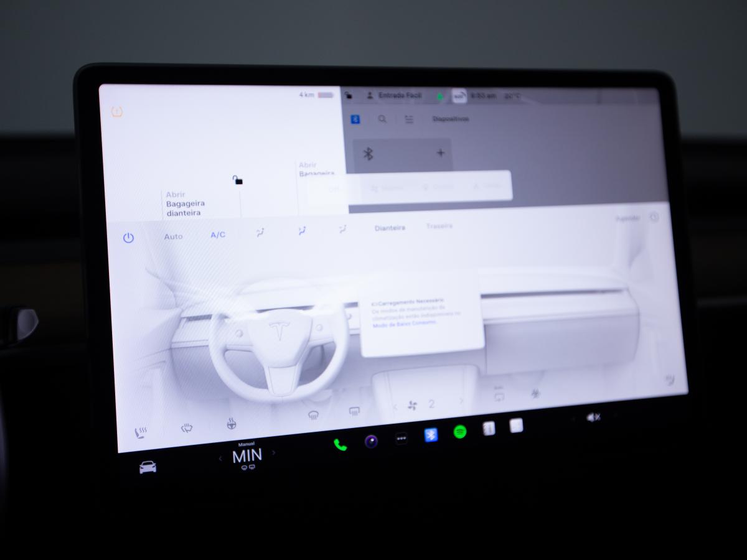
Task: Tap the clock time in status bar
Action: [x=484, y=96]
